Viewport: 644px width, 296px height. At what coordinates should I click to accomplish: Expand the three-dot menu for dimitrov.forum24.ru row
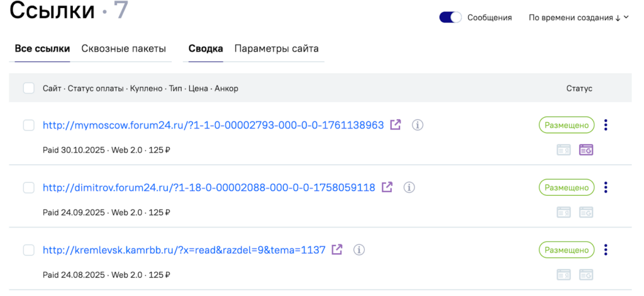[606, 187]
